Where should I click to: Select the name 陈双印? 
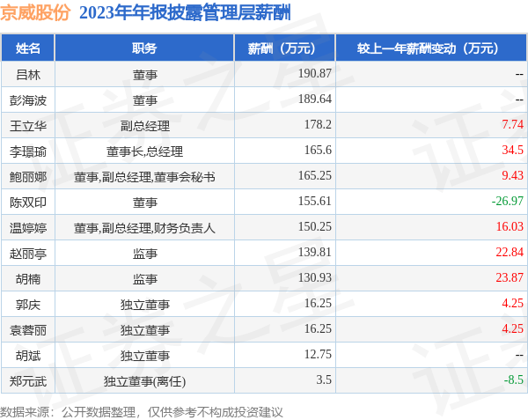[x=28, y=203]
